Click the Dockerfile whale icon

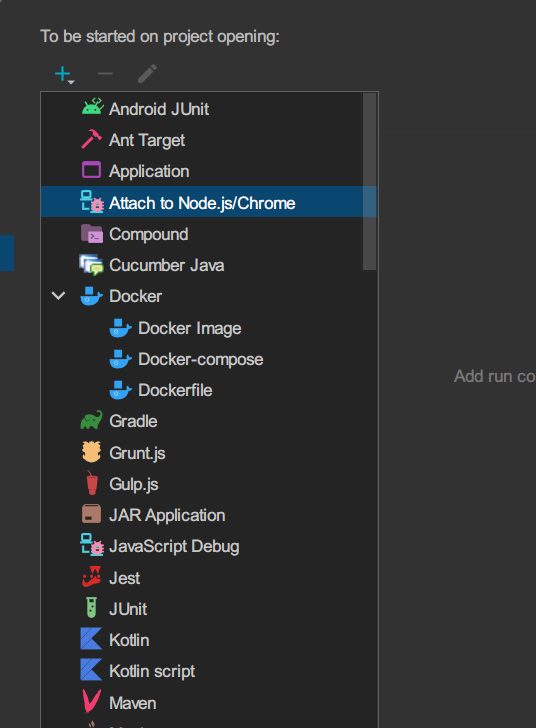120,390
